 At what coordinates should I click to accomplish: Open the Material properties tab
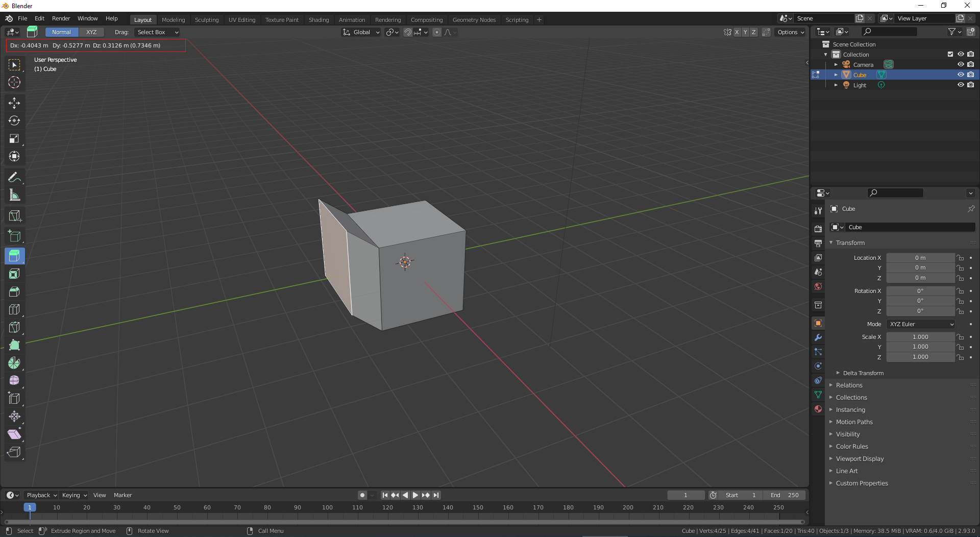click(x=818, y=409)
